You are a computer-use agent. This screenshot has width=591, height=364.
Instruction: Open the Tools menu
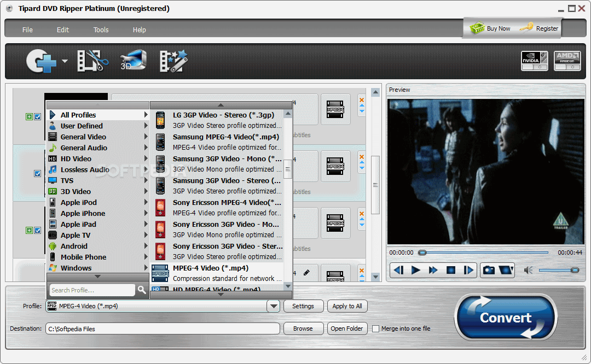pos(101,30)
